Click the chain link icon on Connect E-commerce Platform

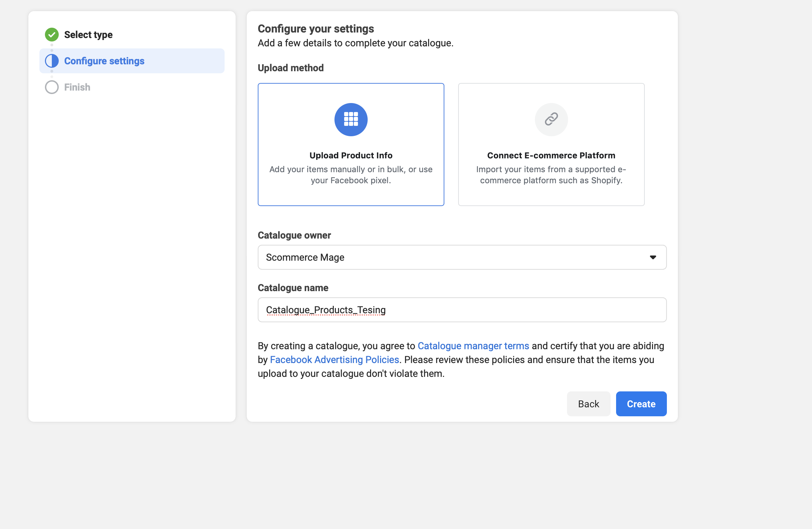tap(551, 119)
